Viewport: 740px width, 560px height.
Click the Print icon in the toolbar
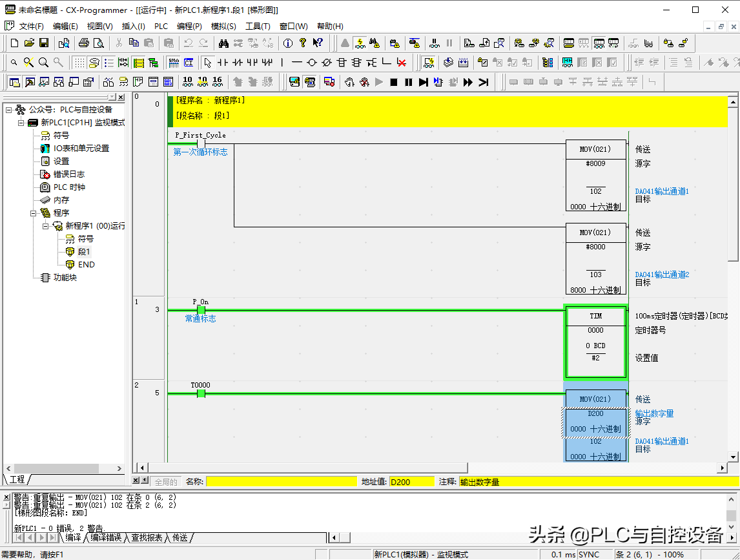pos(83,43)
